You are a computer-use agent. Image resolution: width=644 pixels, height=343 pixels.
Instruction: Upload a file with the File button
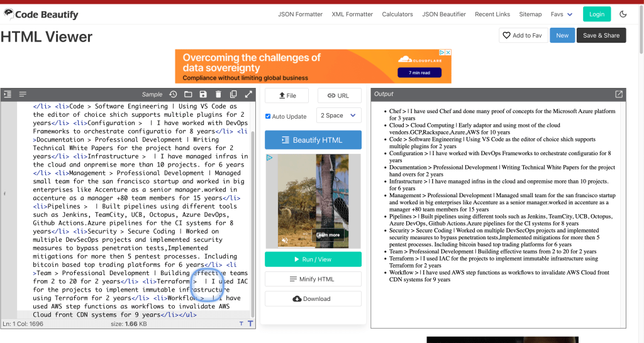tap(287, 95)
